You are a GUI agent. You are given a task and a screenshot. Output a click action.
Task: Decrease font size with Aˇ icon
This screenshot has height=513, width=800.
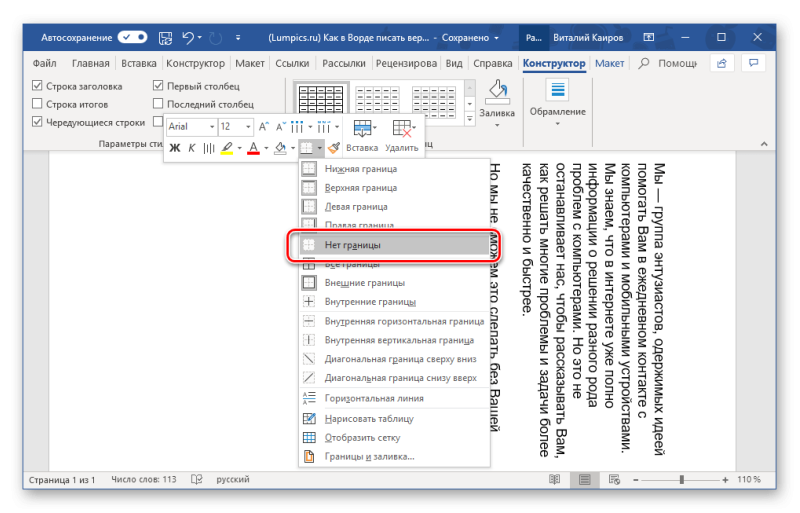tap(281, 127)
